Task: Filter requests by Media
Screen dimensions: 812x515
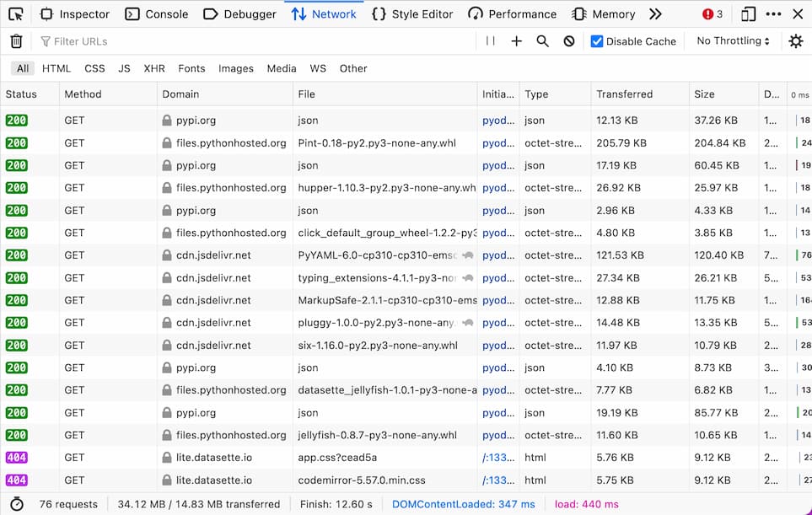Action: coord(282,68)
